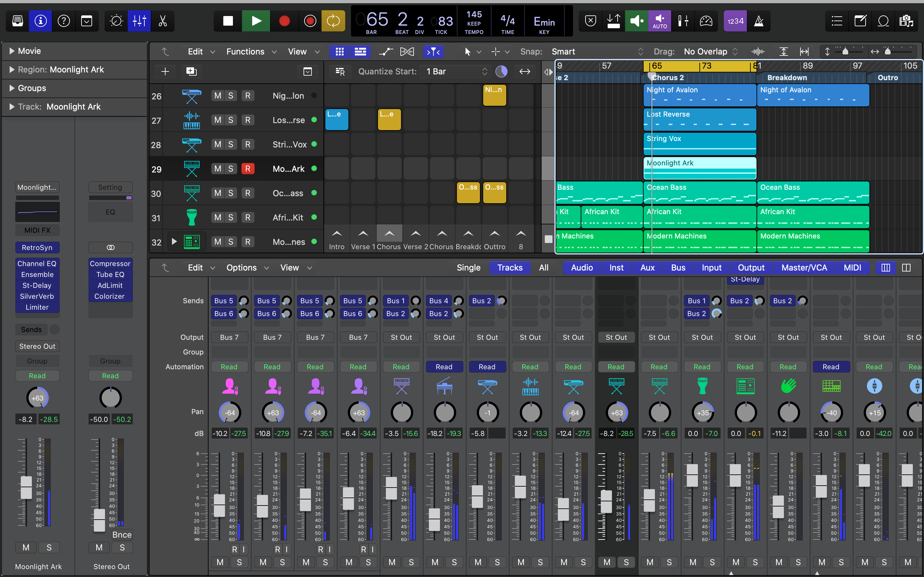Click the RetroSyn instrument slot
Image resolution: width=924 pixels, height=577 pixels.
(37, 247)
